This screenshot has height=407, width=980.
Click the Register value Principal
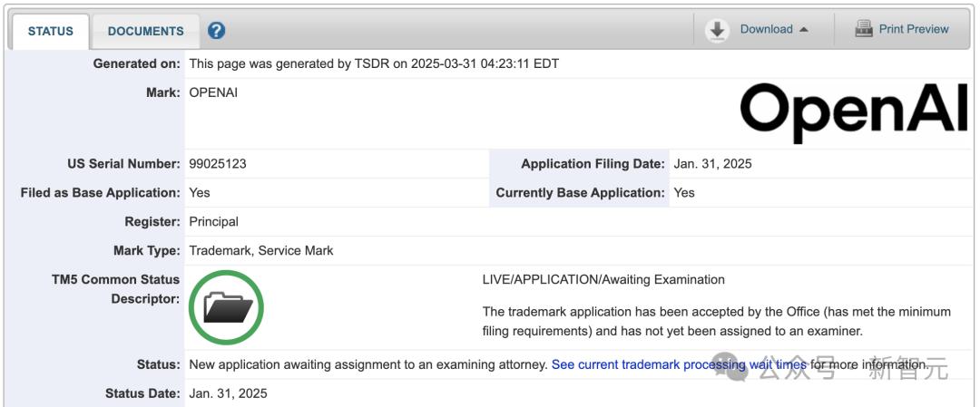pyautogui.click(x=213, y=221)
